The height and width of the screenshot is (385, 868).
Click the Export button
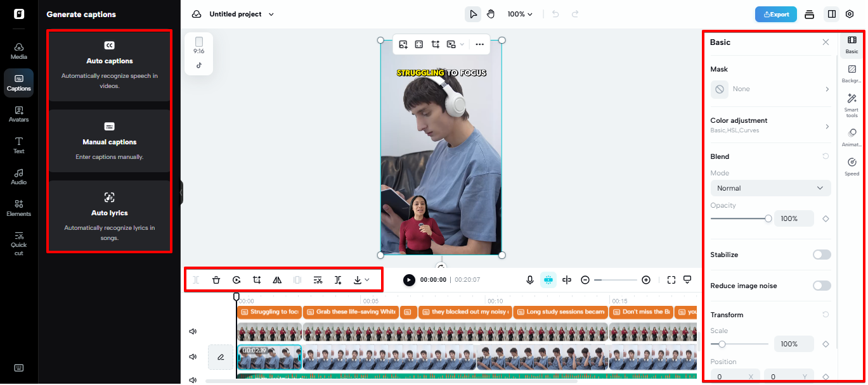775,13
